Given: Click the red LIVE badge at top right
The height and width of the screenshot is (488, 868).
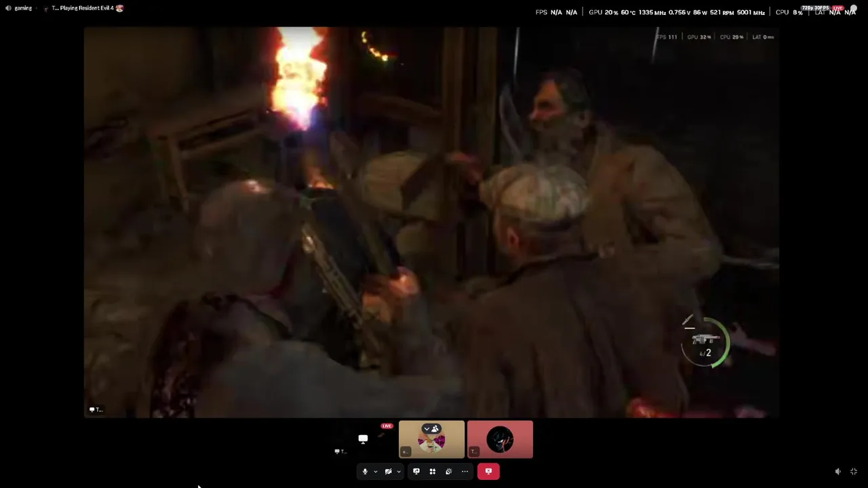Looking at the screenshot, I should [838, 8].
